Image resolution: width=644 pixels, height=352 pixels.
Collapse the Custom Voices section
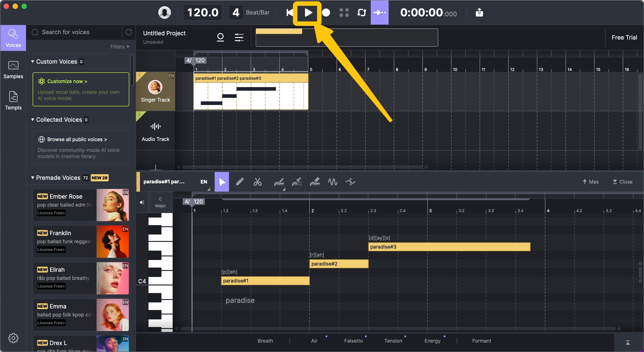point(32,61)
